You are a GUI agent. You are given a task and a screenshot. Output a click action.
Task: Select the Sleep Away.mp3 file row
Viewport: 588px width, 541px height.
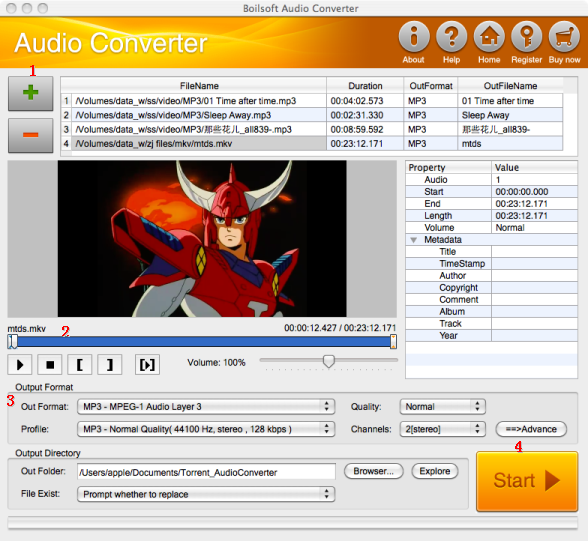(x=312, y=115)
